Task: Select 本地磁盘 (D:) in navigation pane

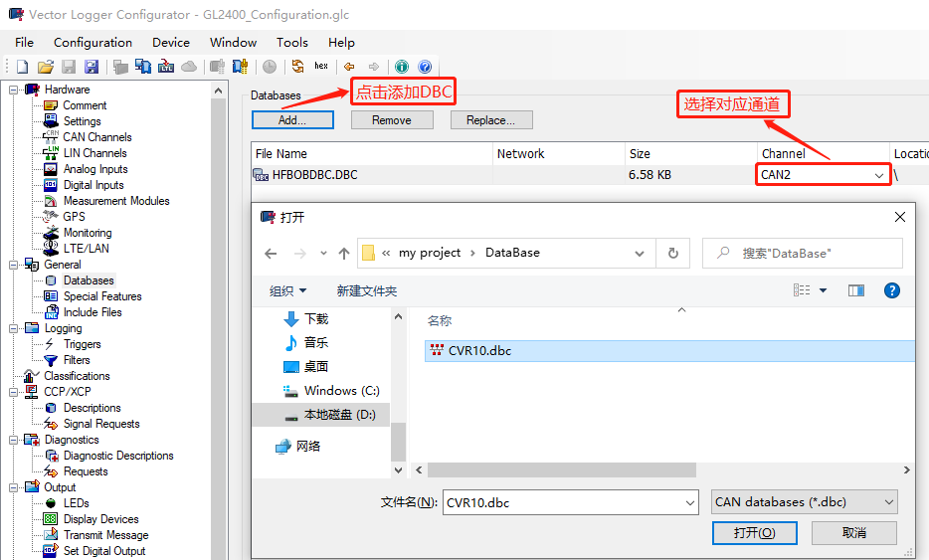Action: tap(321, 415)
